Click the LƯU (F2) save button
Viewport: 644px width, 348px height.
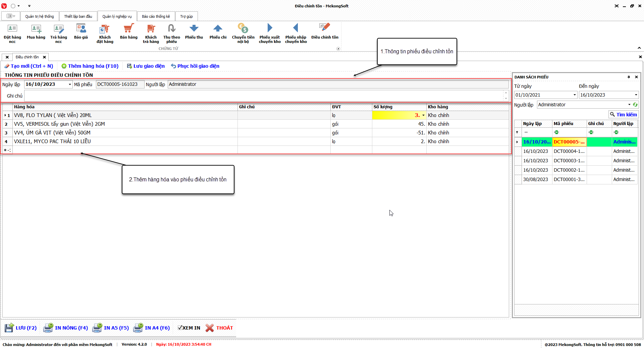click(21, 328)
